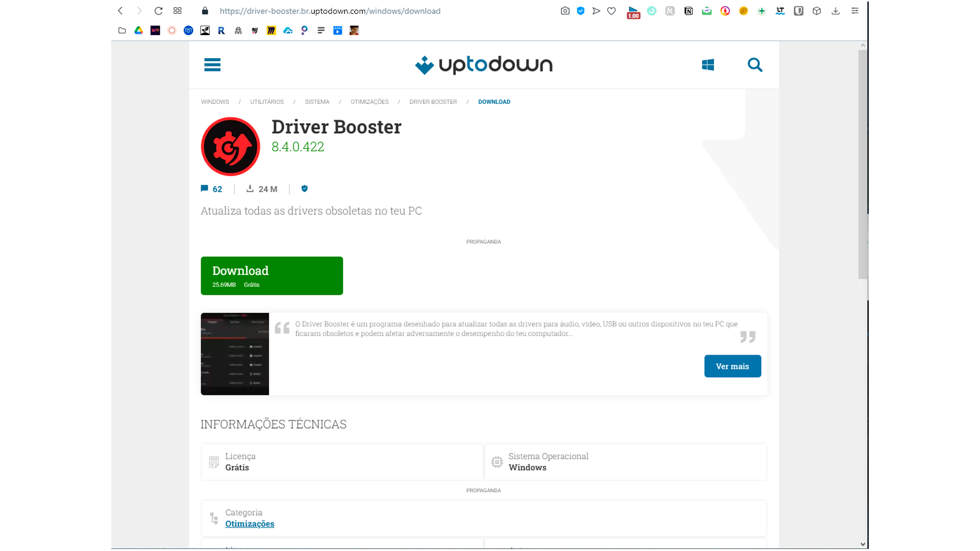980x551 pixels.
Task: Reload the page
Action: [158, 11]
